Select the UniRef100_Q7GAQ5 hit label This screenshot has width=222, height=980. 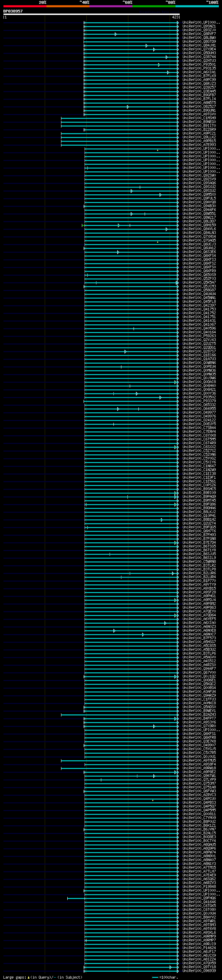[x=199, y=241]
